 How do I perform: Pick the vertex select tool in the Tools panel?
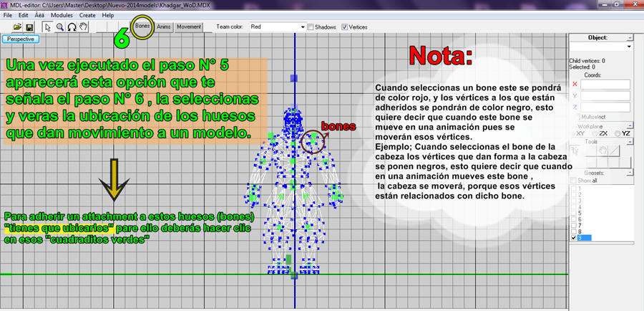pyautogui.click(x=575, y=150)
